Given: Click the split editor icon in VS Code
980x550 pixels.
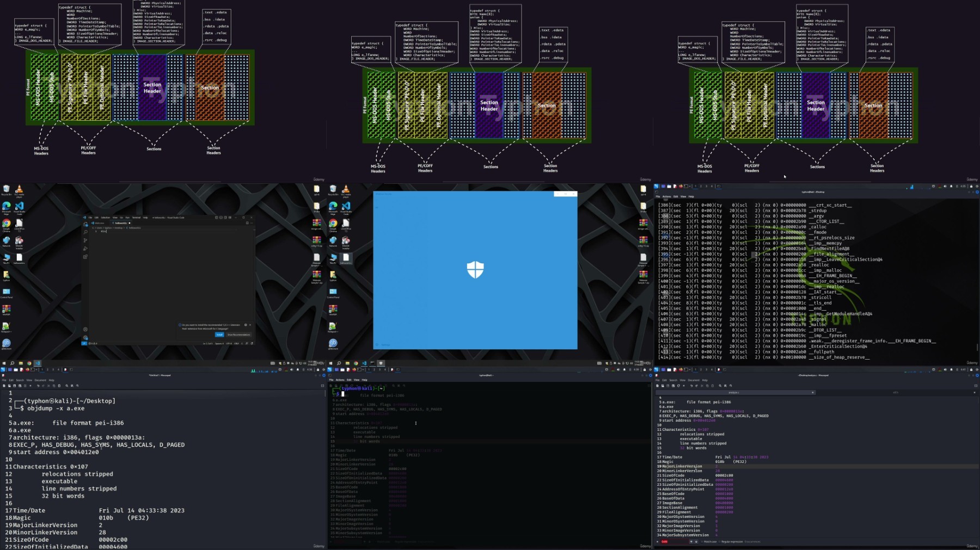Looking at the screenshot, I should (x=247, y=223).
